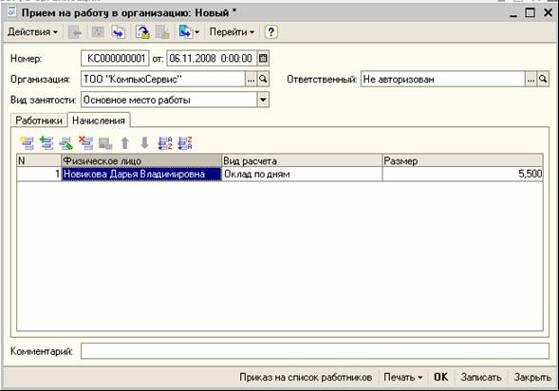Expand the create-based-on dropdown arrow

coord(197,32)
